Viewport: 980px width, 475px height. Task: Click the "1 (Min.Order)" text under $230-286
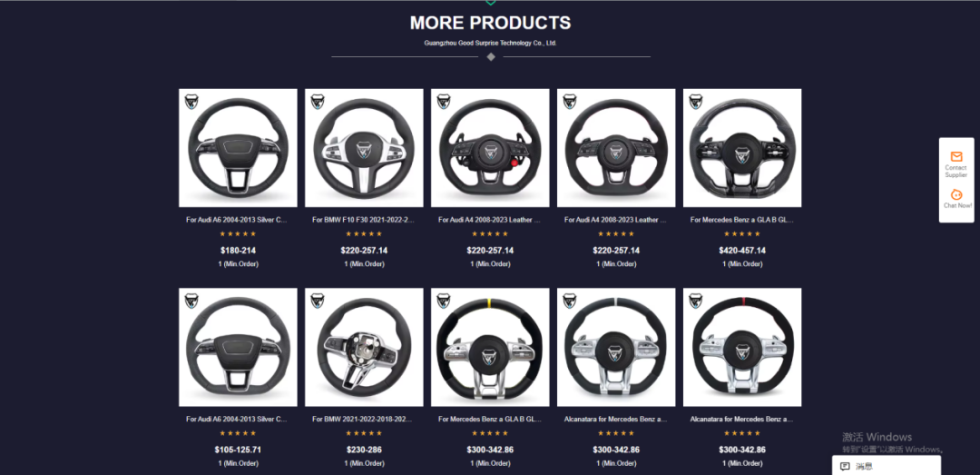365,464
